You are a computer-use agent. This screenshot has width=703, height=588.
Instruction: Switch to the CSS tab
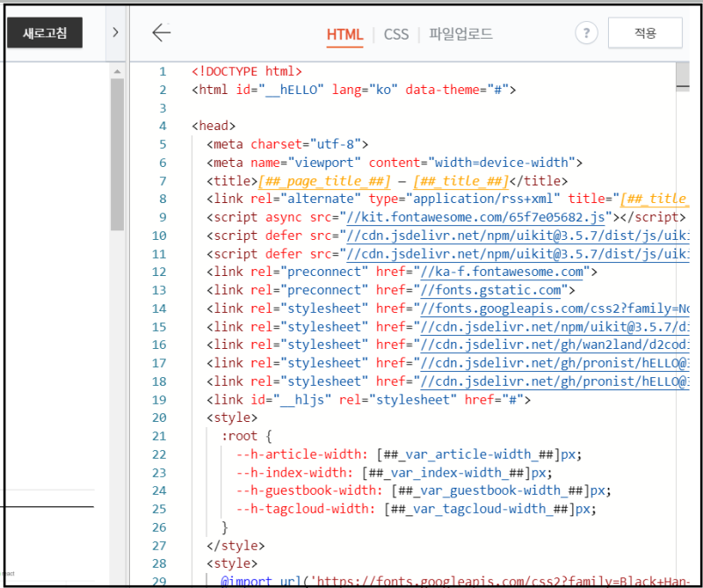396,34
